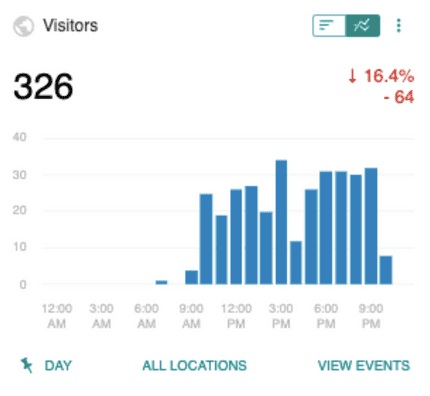Viewport: 430px width, 396px height.
Task: Click the Visitors widget title
Action: click(x=70, y=26)
